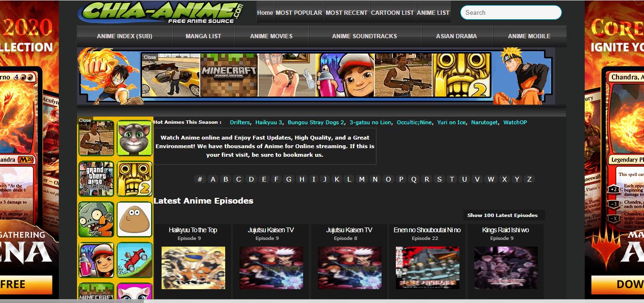Click Show 100 Latest Episodes button
Screen dimensions: 644x303
pos(502,215)
